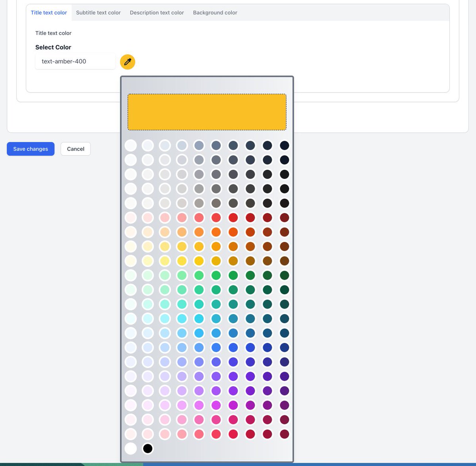476x466 pixels.
Task: Select the darkest swatch in the orange row
Action: tap(284, 232)
